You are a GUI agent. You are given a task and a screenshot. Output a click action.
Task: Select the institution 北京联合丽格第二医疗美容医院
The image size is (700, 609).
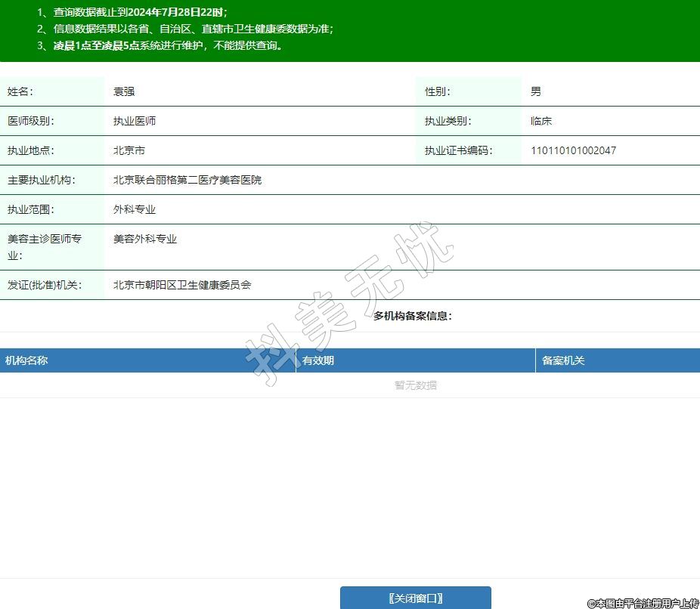[187, 180]
